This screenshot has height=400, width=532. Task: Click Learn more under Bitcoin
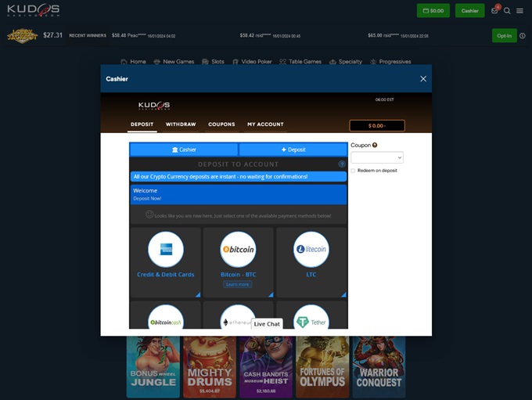[237, 284]
